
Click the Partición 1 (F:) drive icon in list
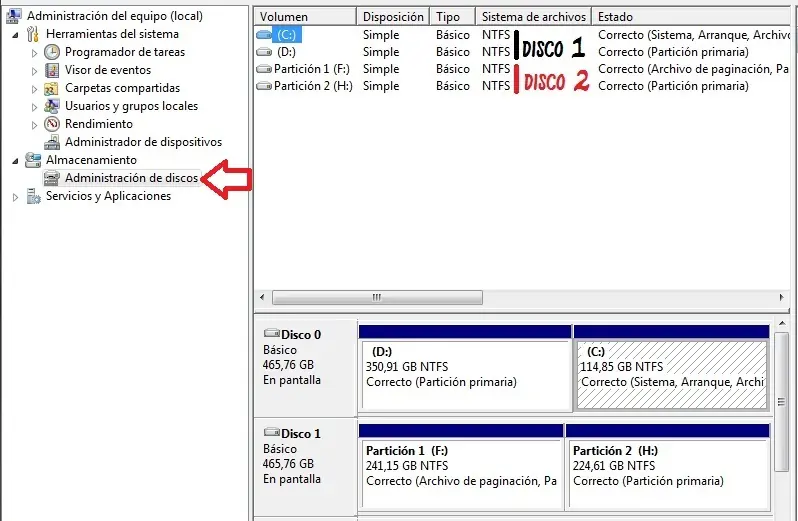pyautogui.click(x=264, y=69)
